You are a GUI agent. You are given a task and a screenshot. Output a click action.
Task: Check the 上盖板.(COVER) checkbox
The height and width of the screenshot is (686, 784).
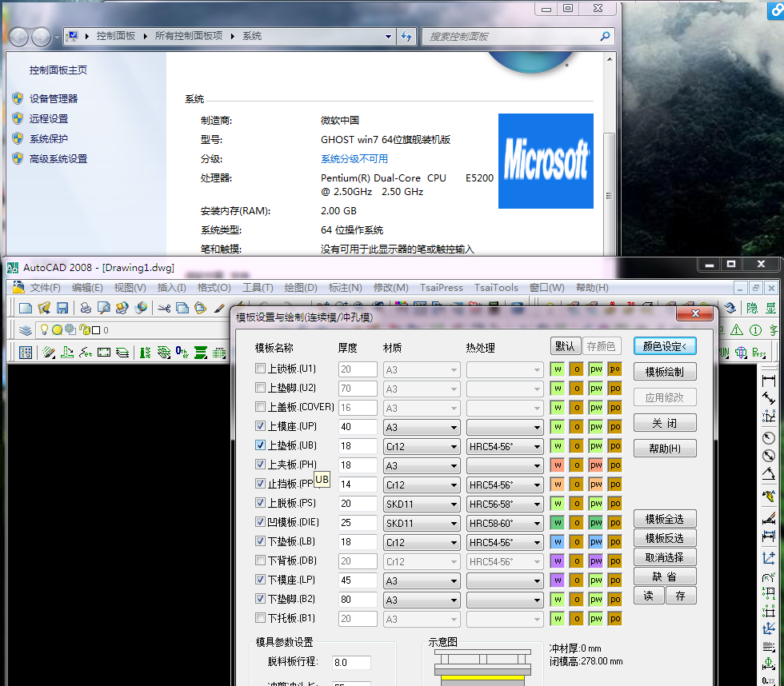click(260, 407)
